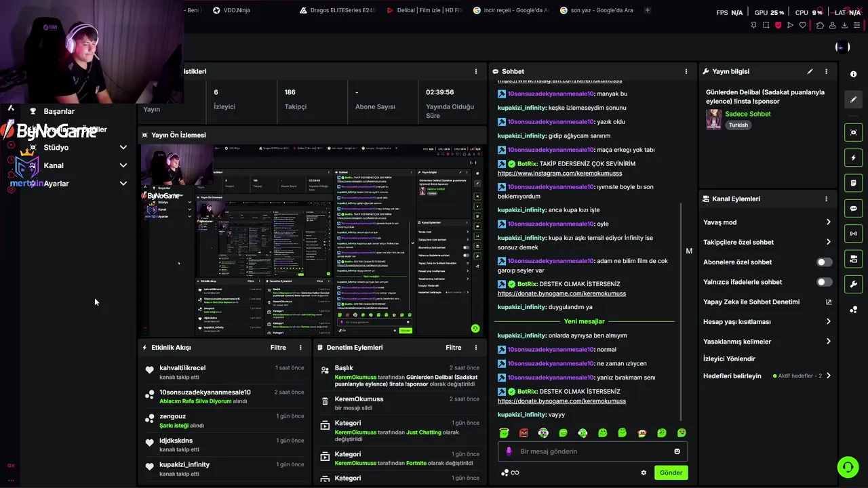The image size is (868, 488).
Task: Open the three-dot menu of statistics panel
Action: pos(475,71)
